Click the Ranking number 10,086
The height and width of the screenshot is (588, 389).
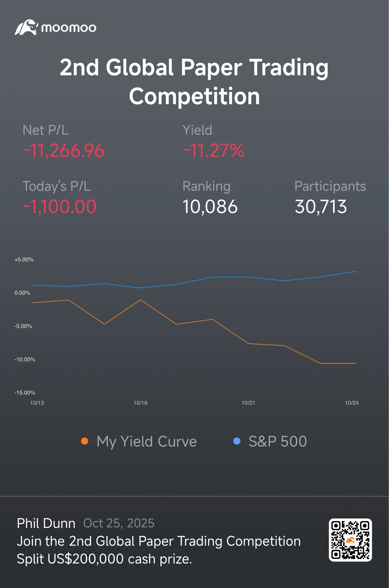click(210, 207)
